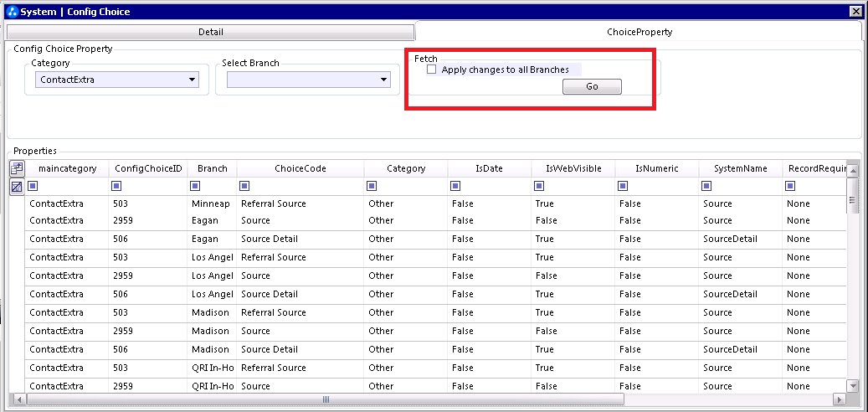Click the column chooser icon above the grid
Image resolution: width=868 pixels, height=412 pixels.
coord(17,168)
